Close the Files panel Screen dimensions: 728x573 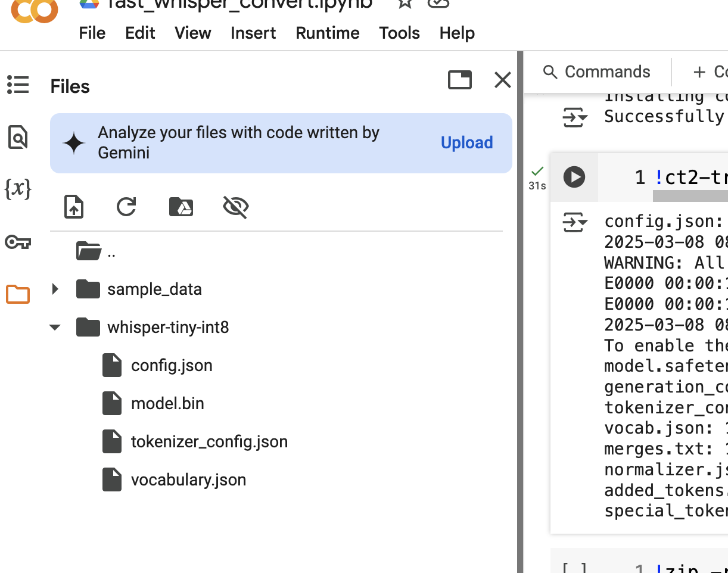tap(503, 80)
